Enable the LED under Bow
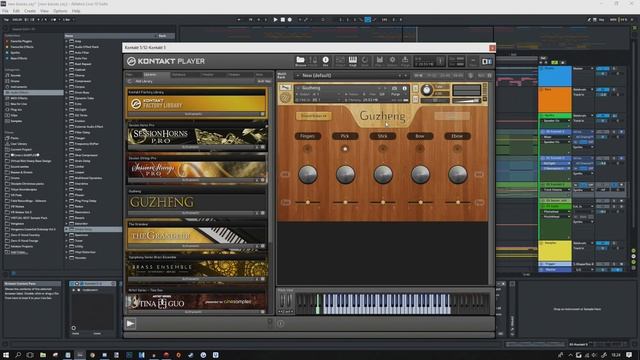The width and height of the screenshot is (640, 360). 420,149
